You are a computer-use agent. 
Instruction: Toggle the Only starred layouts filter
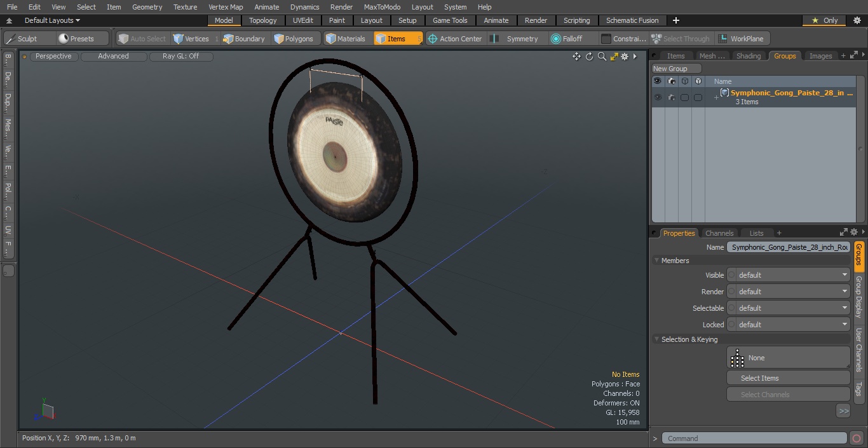pyautogui.click(x=825, y=20)
